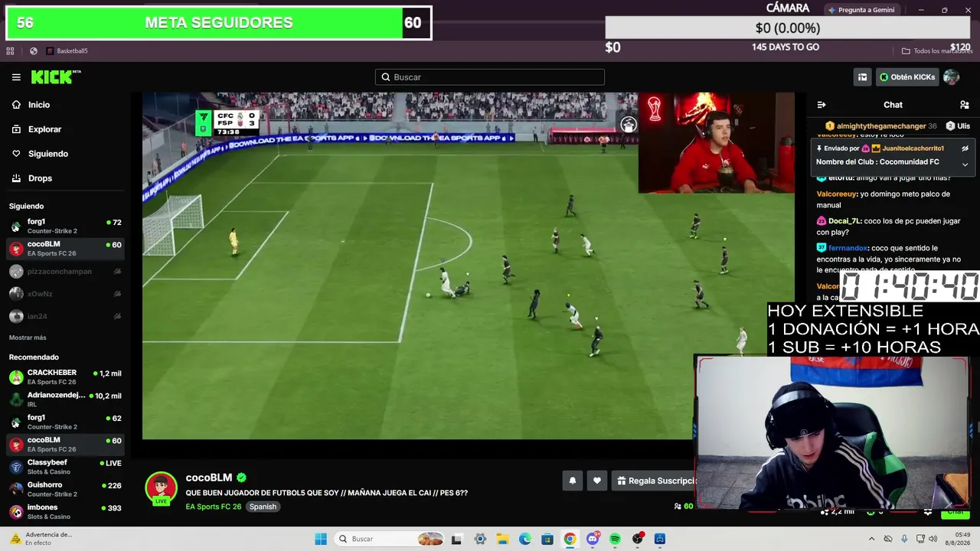980x551 pixels.
Task: Open forg1 channel in Siguiendo list
Action: pyautogui.click(x=65, y=227)
